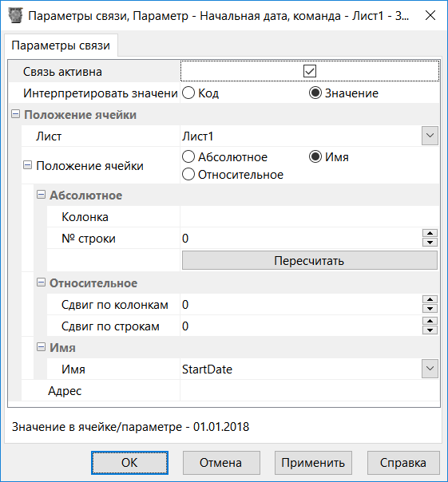Decrease Сдвиг по колонкам using the down arrow
The height and width of the screenshot is (482, 448).
coord(430,309)
